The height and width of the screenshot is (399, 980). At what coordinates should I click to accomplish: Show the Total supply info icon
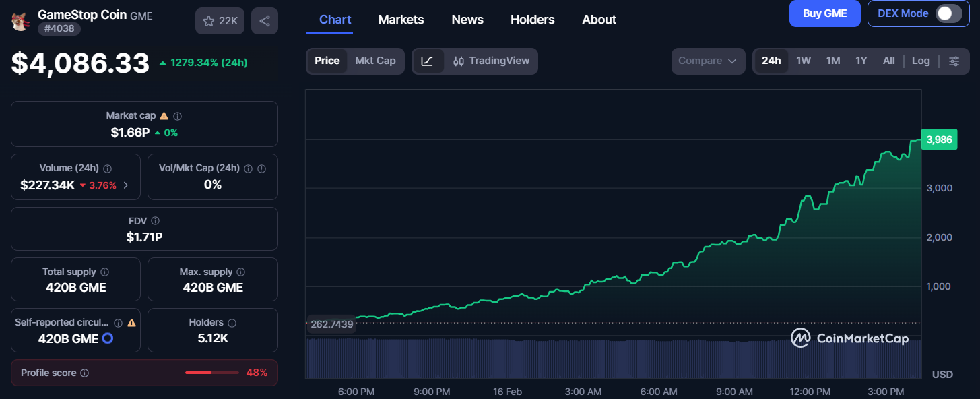(104, 272)
